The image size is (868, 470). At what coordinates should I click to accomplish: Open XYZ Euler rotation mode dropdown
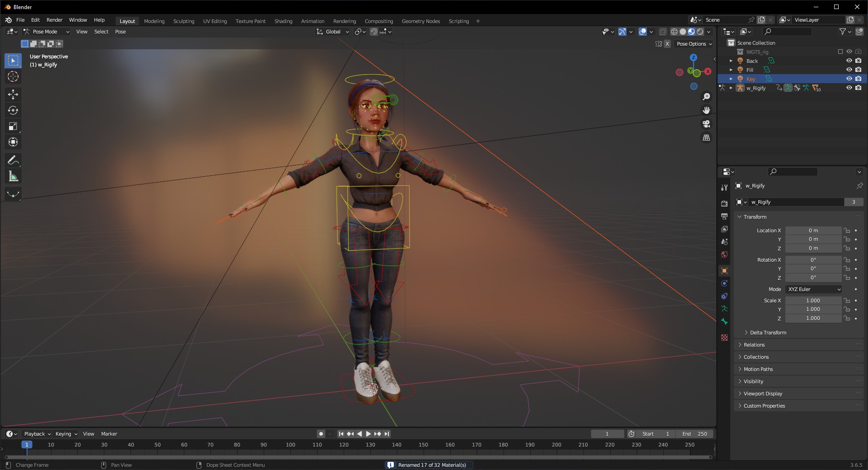814,289
